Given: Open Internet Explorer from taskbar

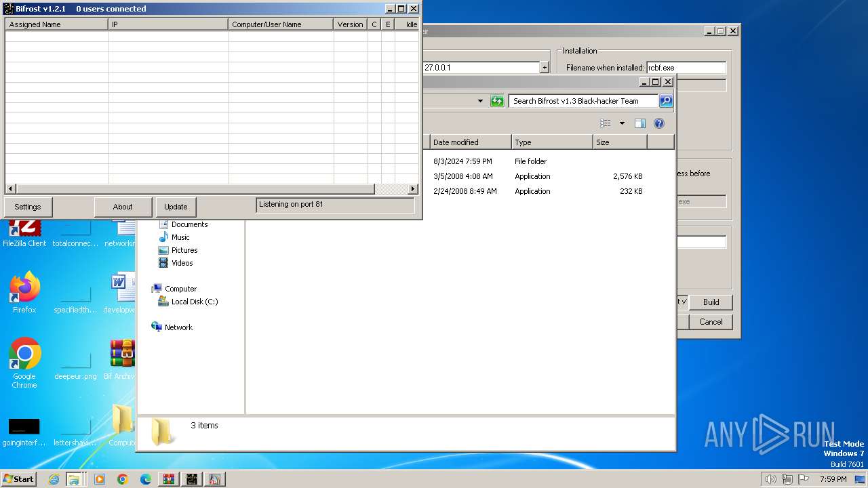Looking at the screenshot, I should click(54, 479).
